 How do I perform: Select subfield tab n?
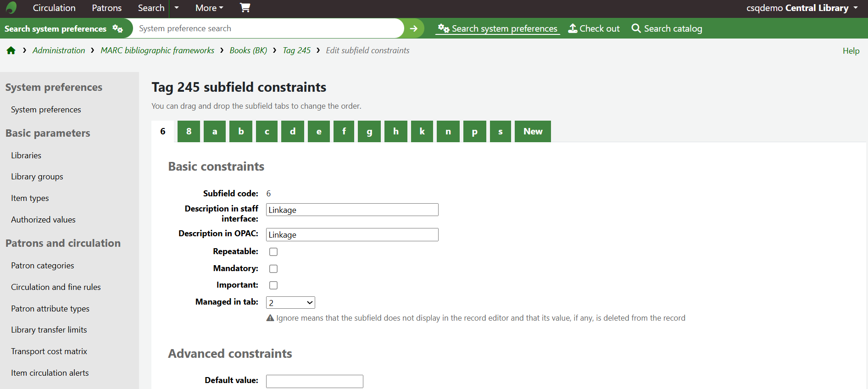(x=448, y=132)
